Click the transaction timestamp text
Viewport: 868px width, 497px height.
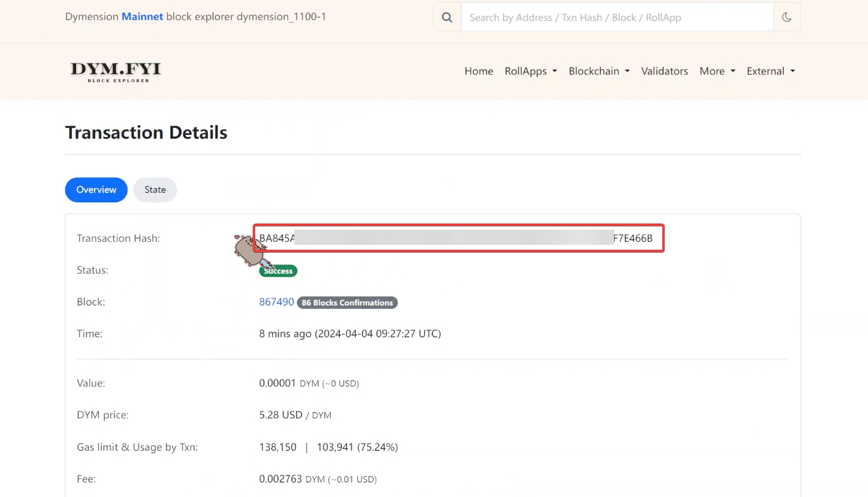point(350,334)
